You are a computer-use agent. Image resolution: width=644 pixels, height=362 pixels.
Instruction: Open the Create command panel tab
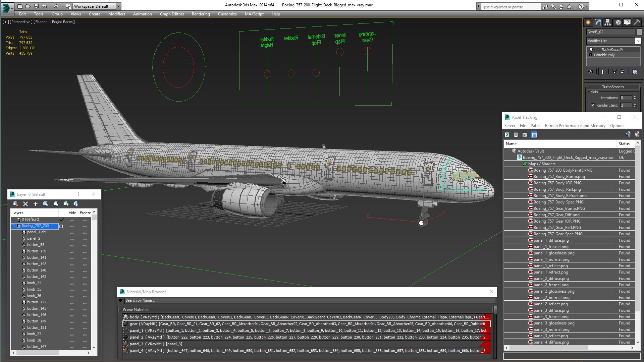(x=588, y=22)
